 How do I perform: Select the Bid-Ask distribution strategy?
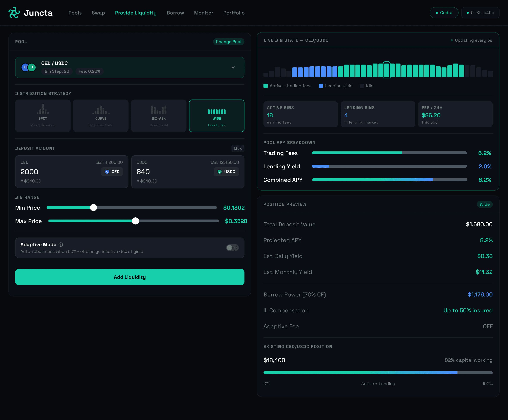click(159, 116)
